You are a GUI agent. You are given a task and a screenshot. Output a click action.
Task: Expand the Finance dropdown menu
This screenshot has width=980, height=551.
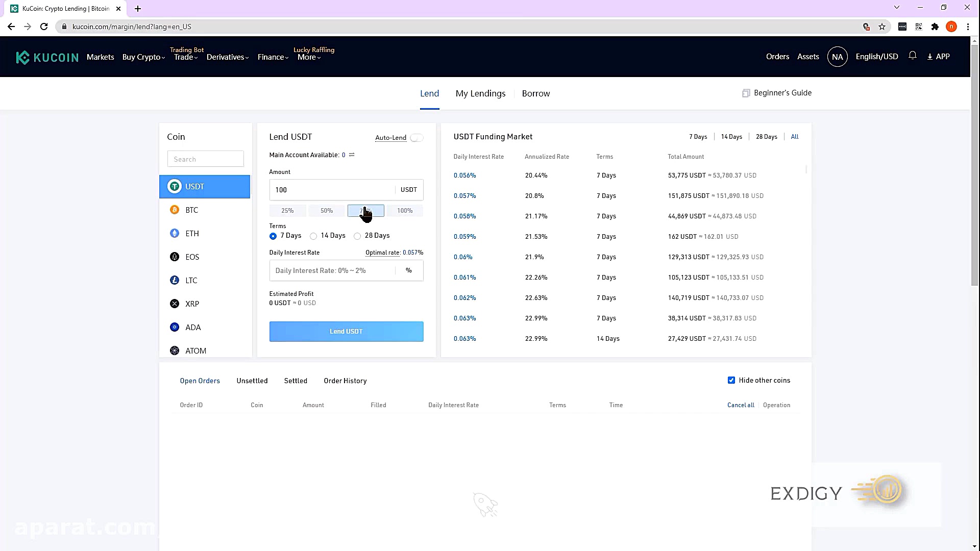[x=273, y=57]
